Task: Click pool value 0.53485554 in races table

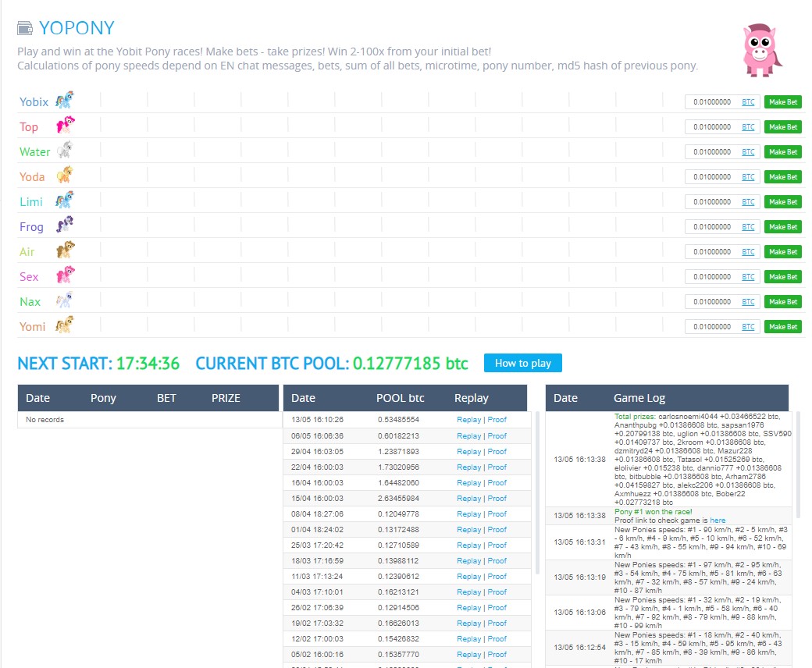Action: click(x=398, y=420)
